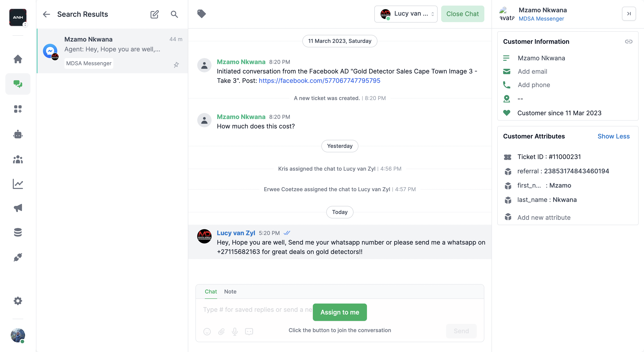Open the campaigns megaphone icon
Viewport: 644px width, 352px height.
coord(18,208)
